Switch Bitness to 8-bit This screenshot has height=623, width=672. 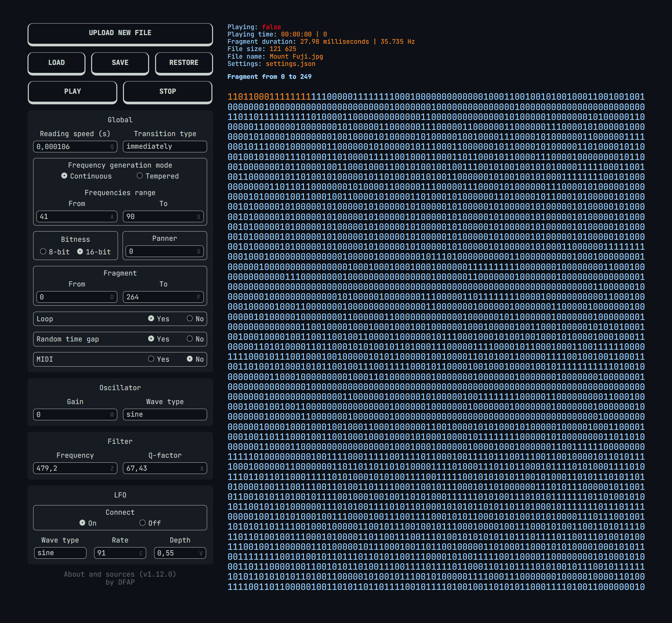point(43,251)
